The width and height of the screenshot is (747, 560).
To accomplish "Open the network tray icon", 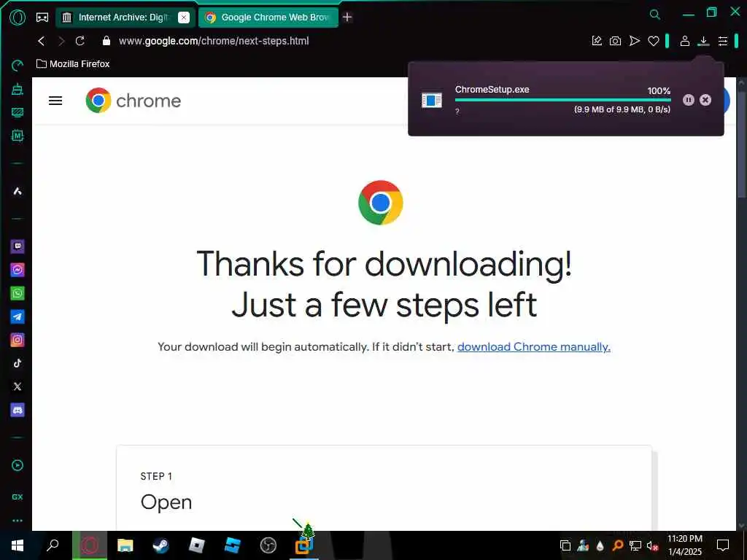I will click(x=635, y=546).
